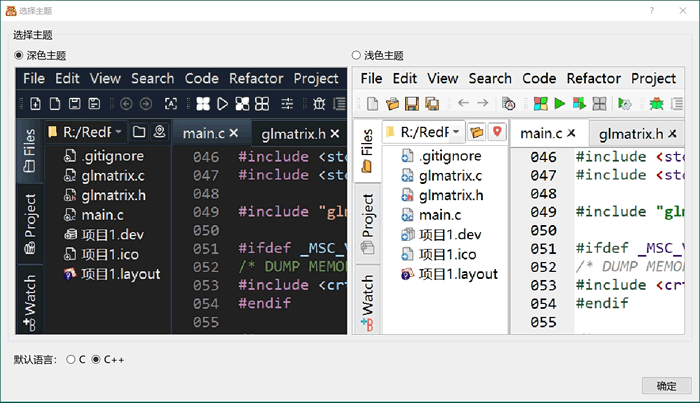Open the Project side tab in dark preview

pos(30,223)
